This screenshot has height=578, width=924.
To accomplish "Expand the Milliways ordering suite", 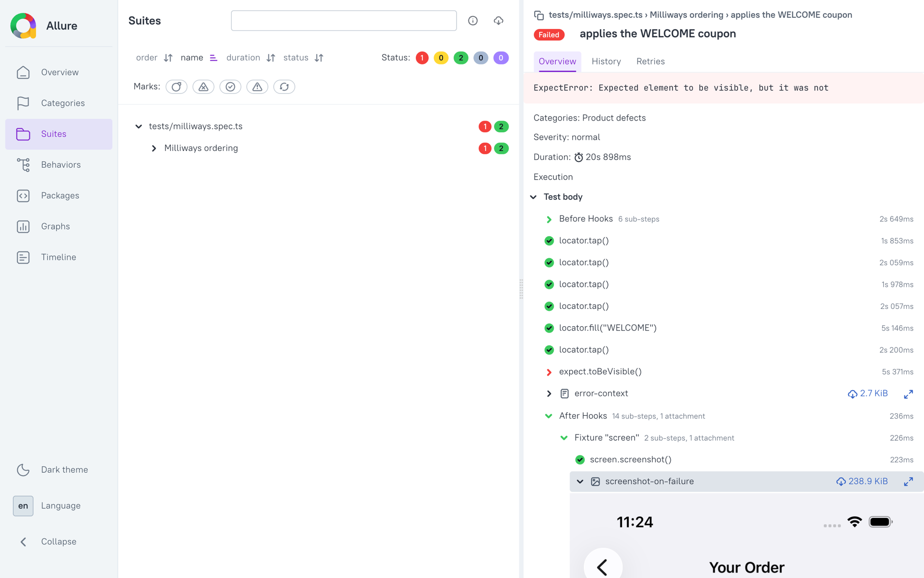I will 154,148.
